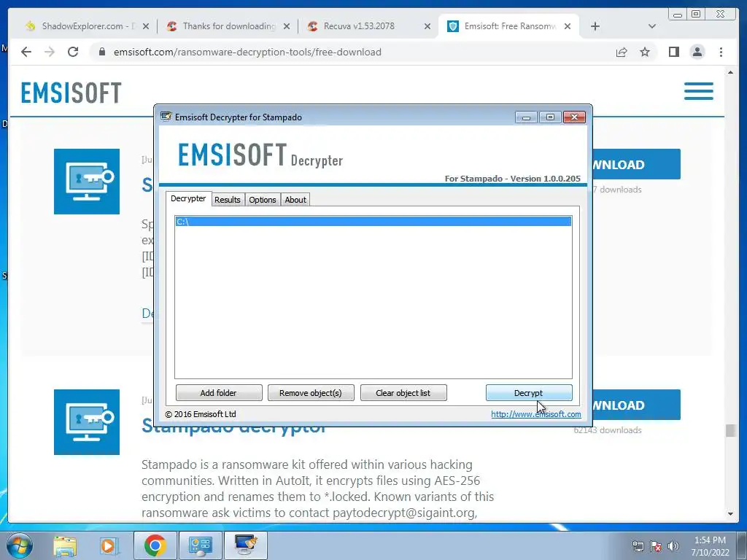Click upper decryptor key-monitor icon
This screenshot has height=560, width=747.
point(87,182)
